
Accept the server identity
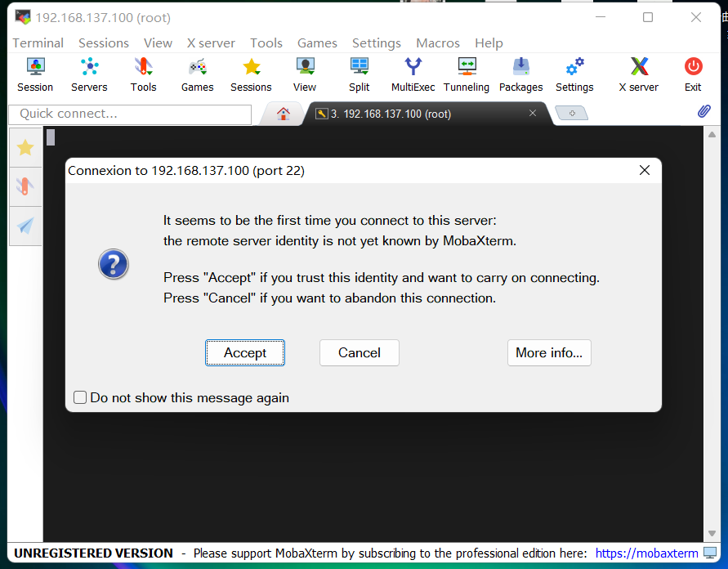click(245, 353)
